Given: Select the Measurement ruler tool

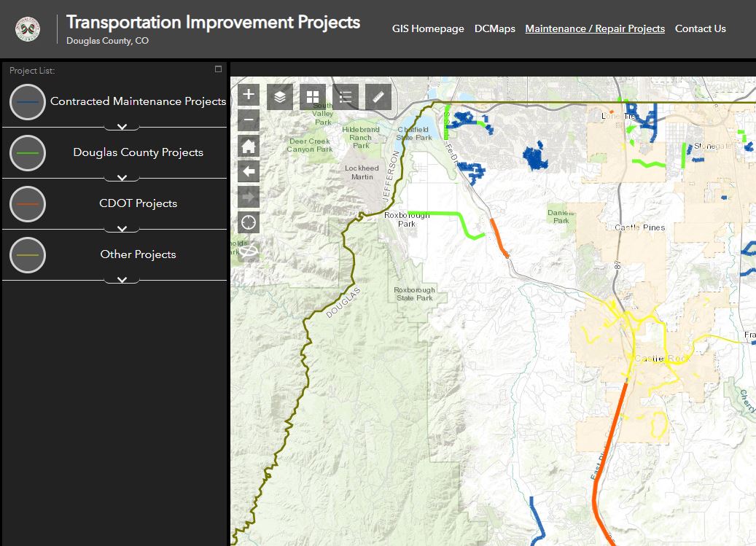Looking at the screenshot, I should (378, 96).
